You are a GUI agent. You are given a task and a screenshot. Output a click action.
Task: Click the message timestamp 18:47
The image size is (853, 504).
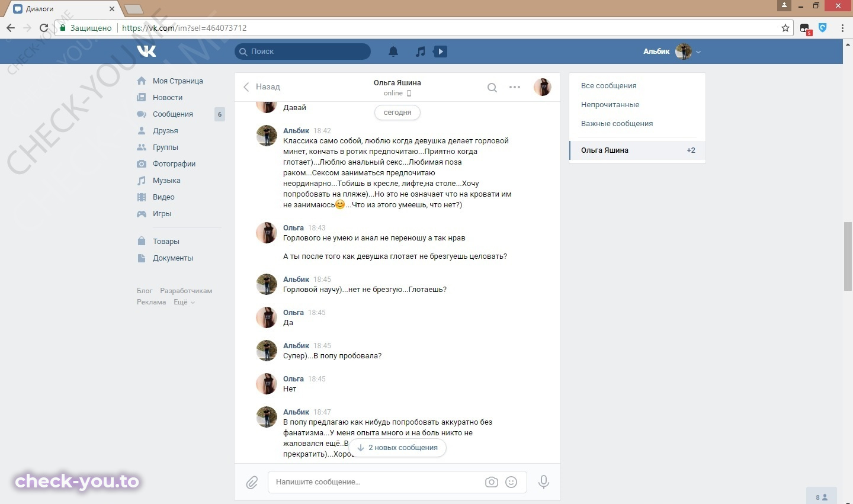coord(322,412)
